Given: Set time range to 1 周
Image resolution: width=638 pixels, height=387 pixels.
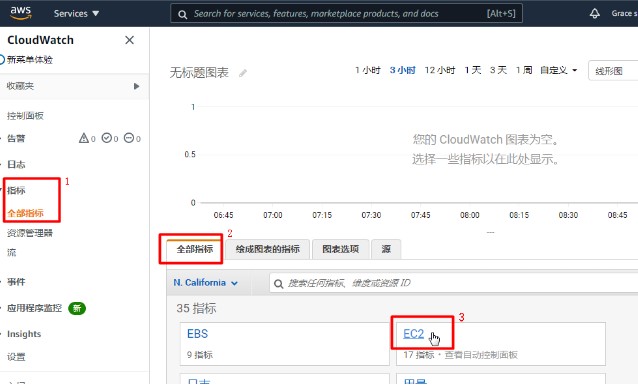Looking at the screenshot, I should [x=524, y=70].
